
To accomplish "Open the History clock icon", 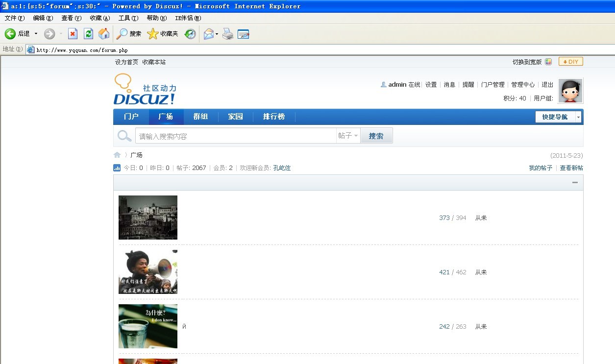I will (x=190, y=34).
